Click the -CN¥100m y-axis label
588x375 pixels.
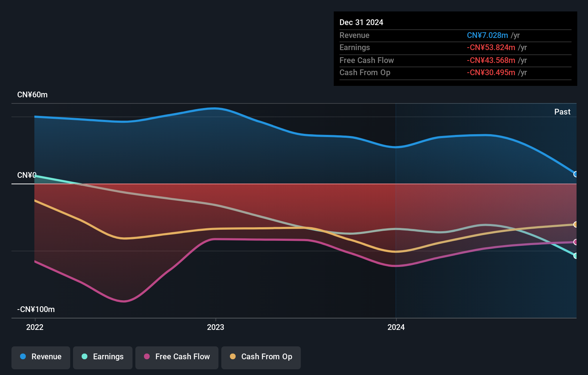coord(36,310)
